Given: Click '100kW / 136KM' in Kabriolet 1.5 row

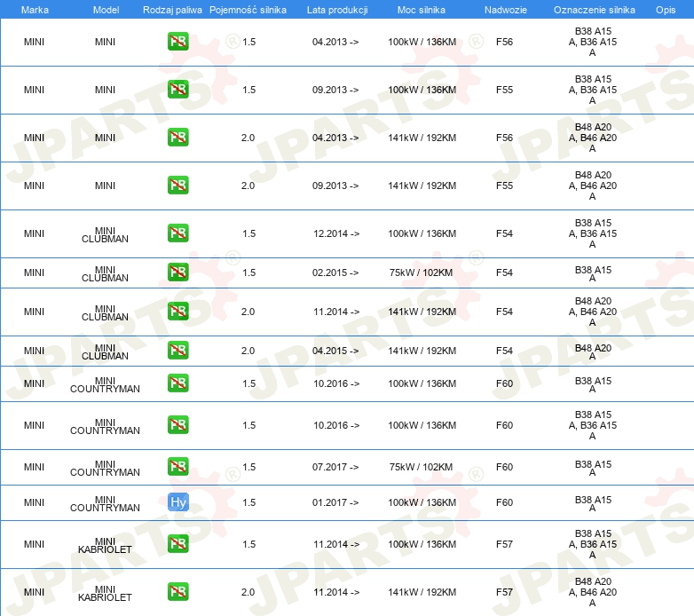Looking at the screenshot, I should [422, 544].
